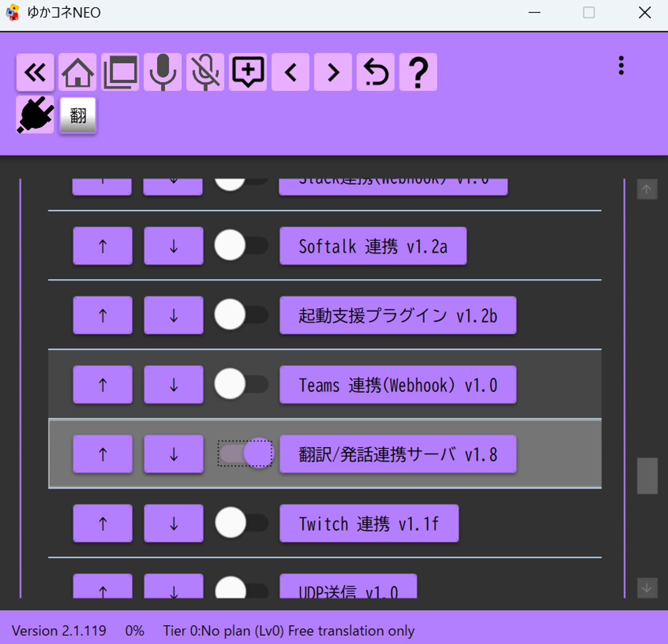
Task: Click the left angle bracket toolbar button
Action: click(x=291, y=72)
